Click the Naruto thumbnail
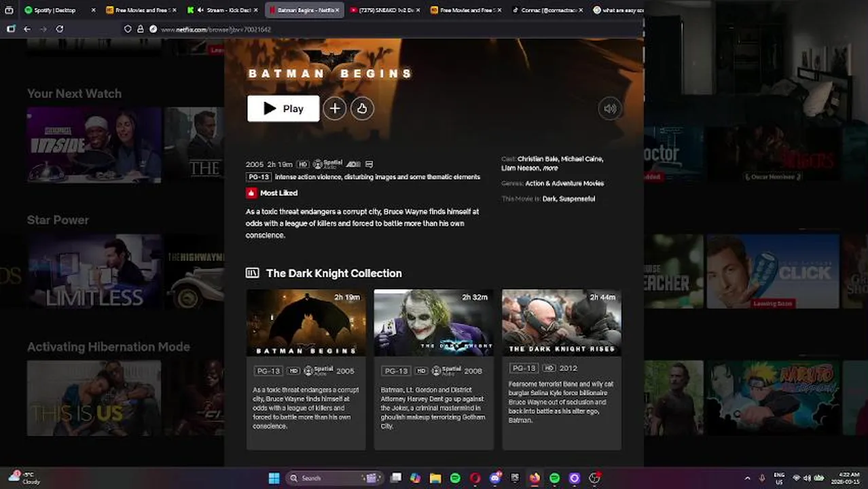 coord(772,398)
